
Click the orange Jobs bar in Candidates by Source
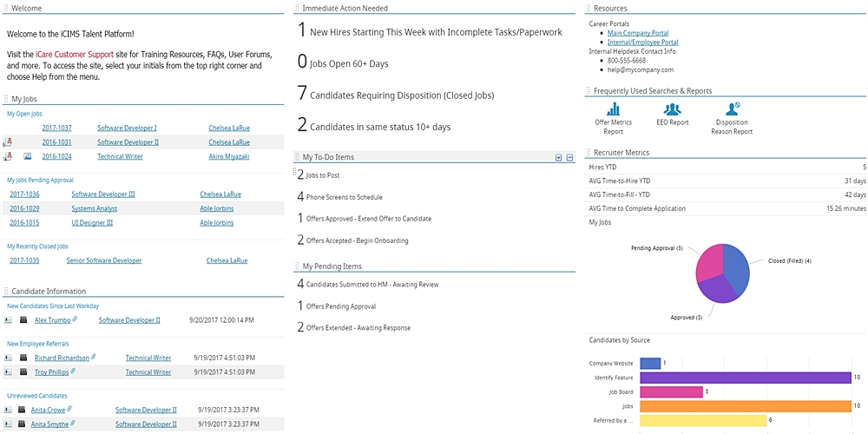point(745,406)
